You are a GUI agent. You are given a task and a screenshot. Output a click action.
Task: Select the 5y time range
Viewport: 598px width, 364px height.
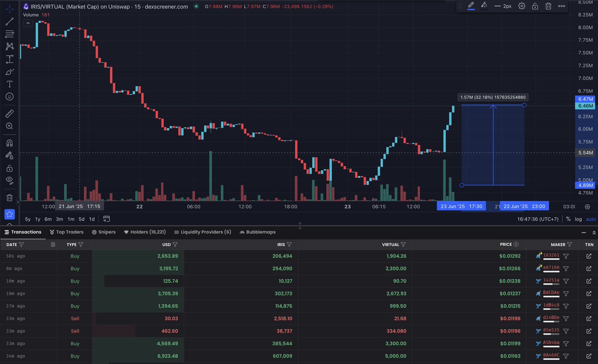pos(27,219)
